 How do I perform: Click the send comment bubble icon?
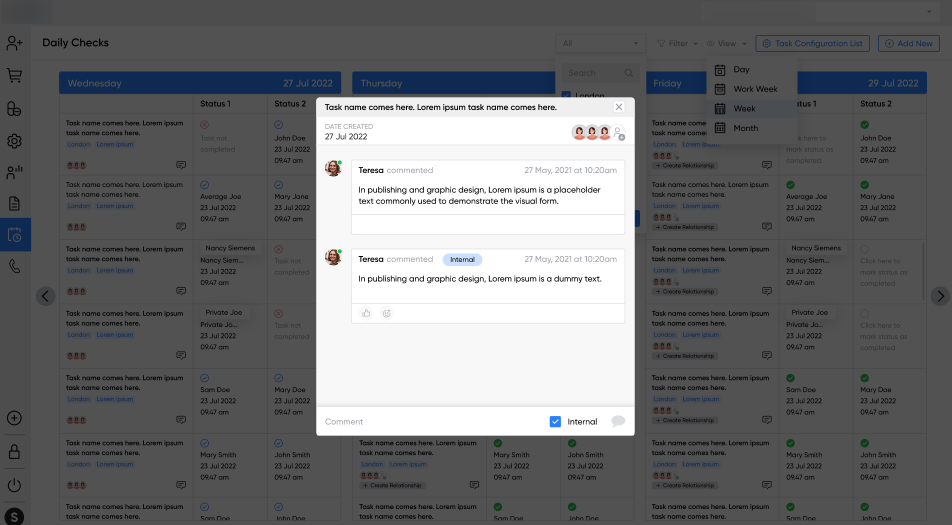(618, 421)
